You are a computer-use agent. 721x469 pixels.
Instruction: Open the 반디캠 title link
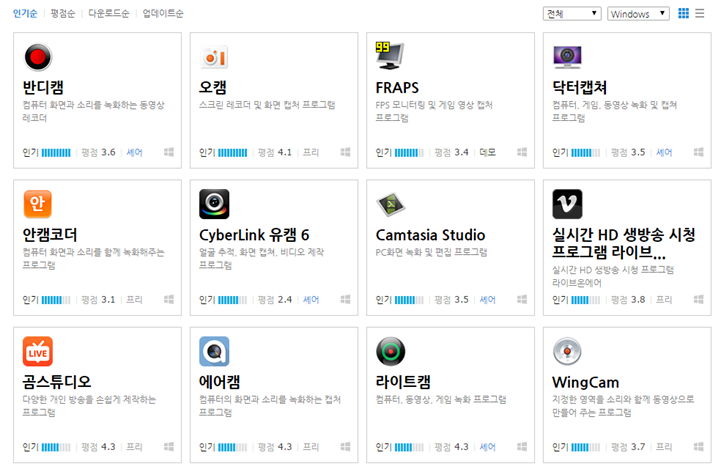43,87
